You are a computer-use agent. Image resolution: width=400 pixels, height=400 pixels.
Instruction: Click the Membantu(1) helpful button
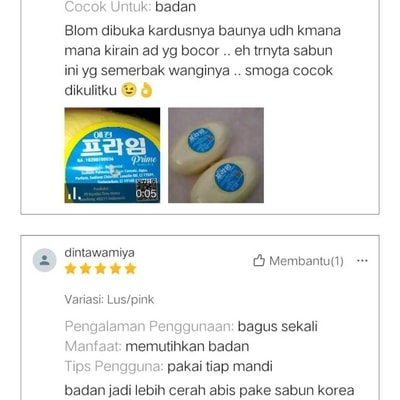point(298,261)
